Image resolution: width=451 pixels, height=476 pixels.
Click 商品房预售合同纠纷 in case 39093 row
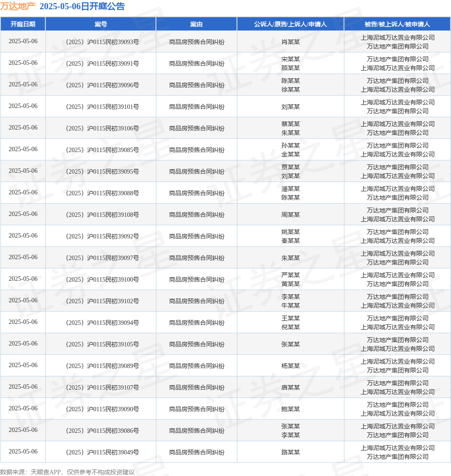click(196, 42)
